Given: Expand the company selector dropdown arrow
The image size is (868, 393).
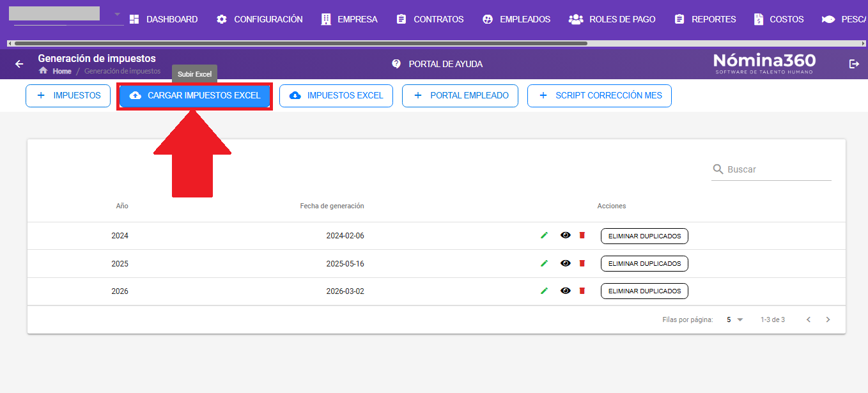Looking at the screenshot, I should click(x=117, y=14).
